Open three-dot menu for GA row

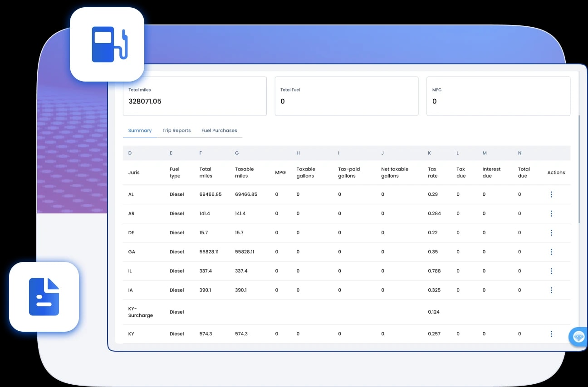551,252
